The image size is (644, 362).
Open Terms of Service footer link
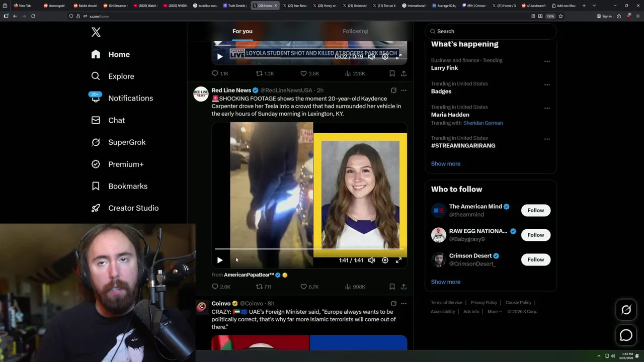pyautogui.click(x=446, y=303)
